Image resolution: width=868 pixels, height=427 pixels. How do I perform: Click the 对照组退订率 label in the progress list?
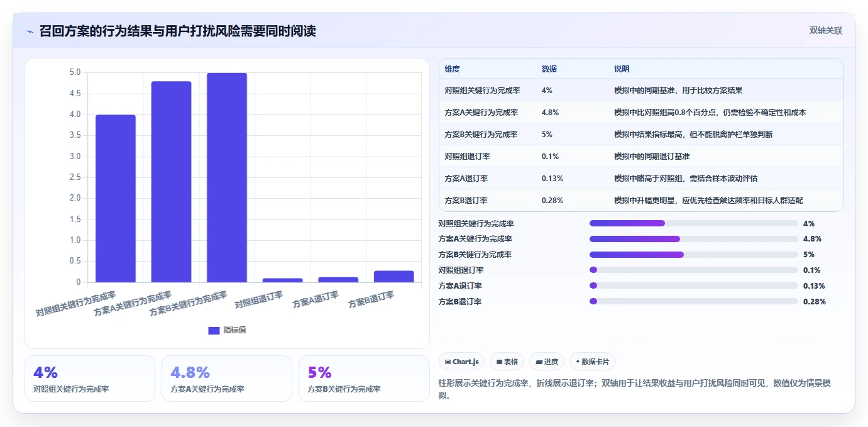461,270
